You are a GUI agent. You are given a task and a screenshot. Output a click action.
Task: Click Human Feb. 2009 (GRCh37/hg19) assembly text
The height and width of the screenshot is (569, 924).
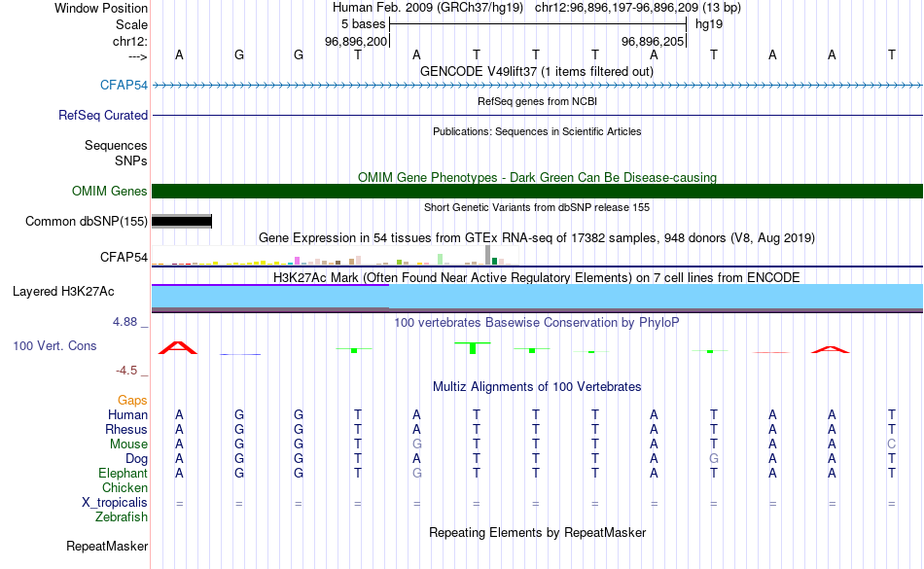[x=428, y=8]
